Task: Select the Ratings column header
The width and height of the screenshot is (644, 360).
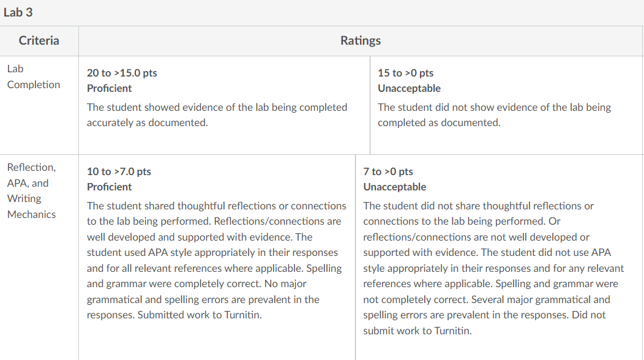Action: pos(361,40)
